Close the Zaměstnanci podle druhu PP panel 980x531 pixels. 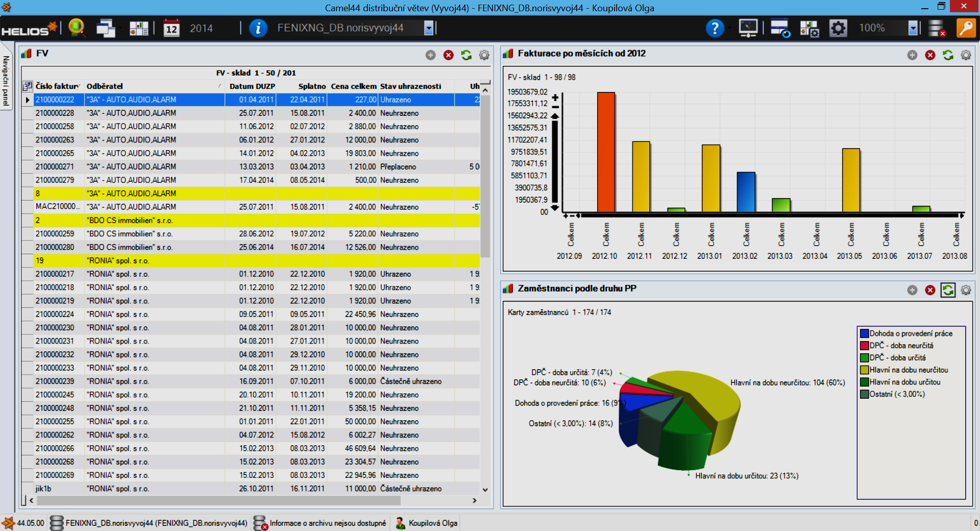coord(930,290)
